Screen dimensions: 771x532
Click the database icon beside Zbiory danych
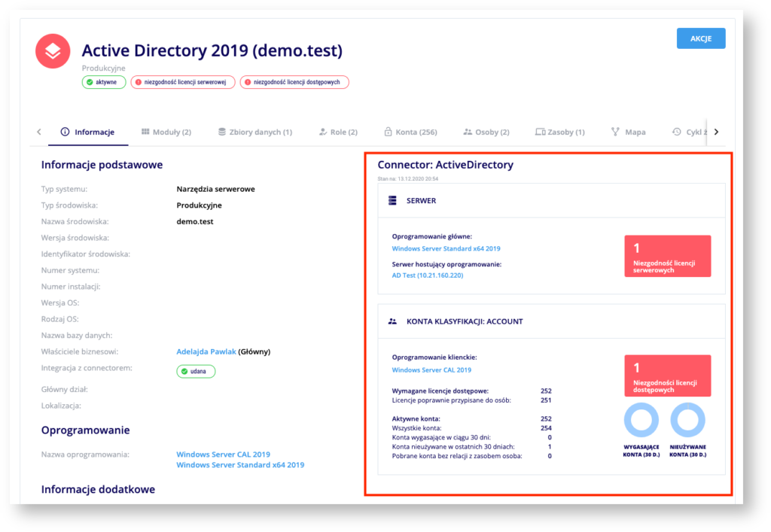[x=222, y=132]
